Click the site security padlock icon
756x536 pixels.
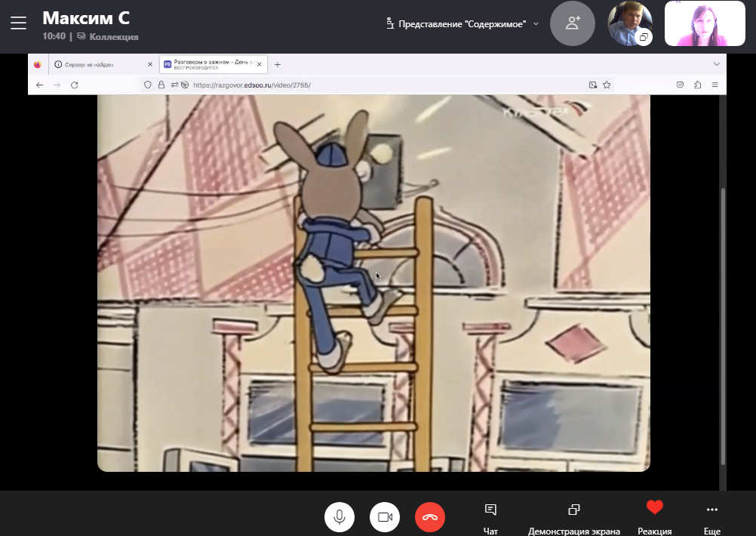161,85
